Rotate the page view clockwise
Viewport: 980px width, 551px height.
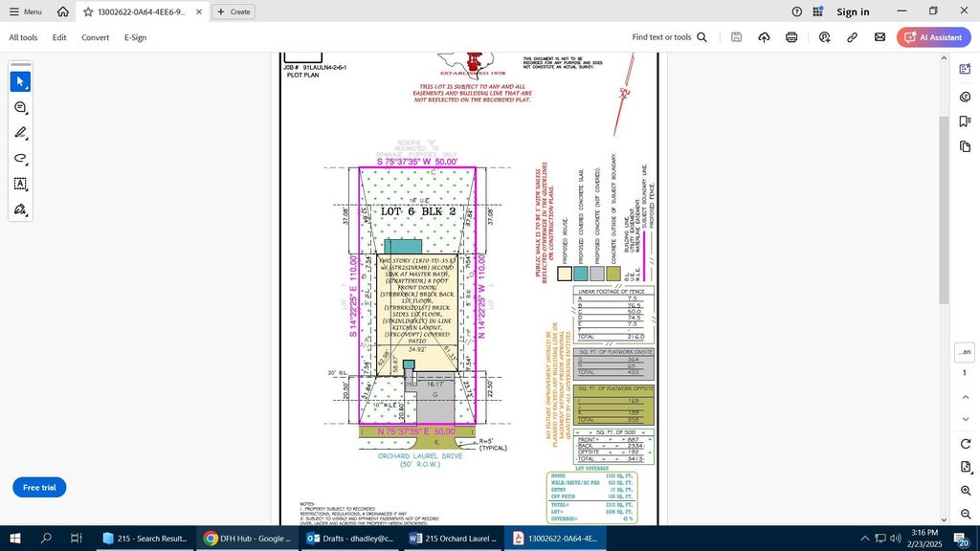(966, 444)
